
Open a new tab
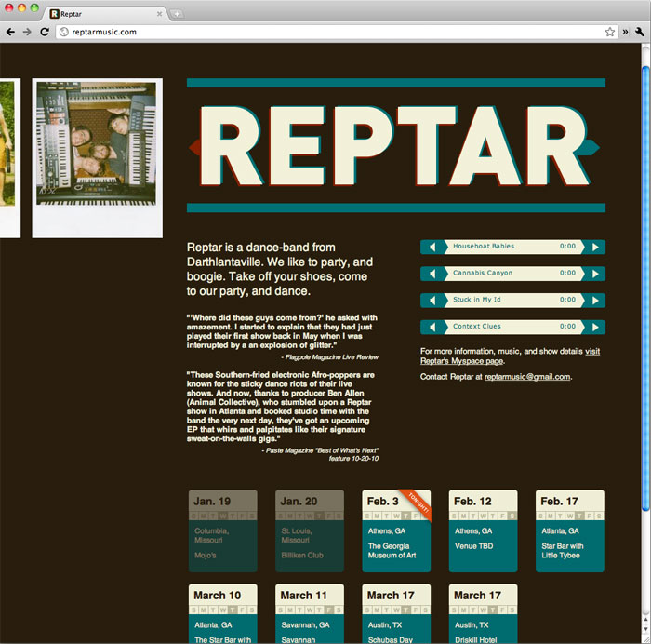point(177,14)
